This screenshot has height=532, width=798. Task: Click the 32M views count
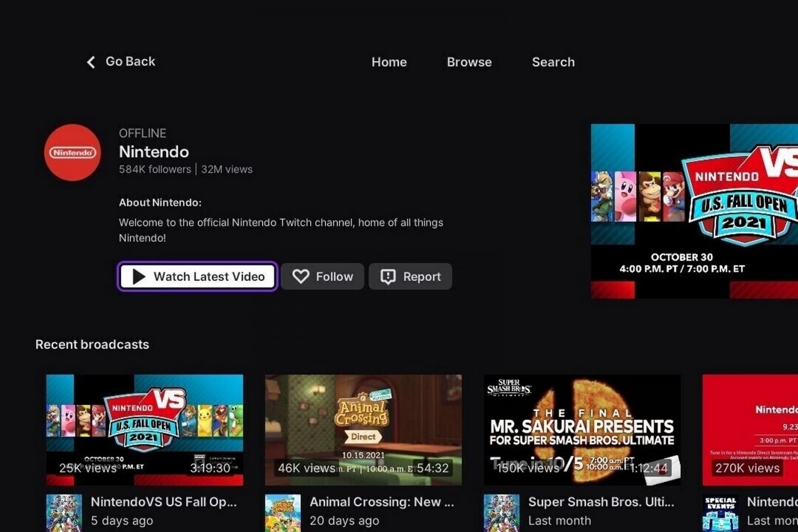point(227,169)
